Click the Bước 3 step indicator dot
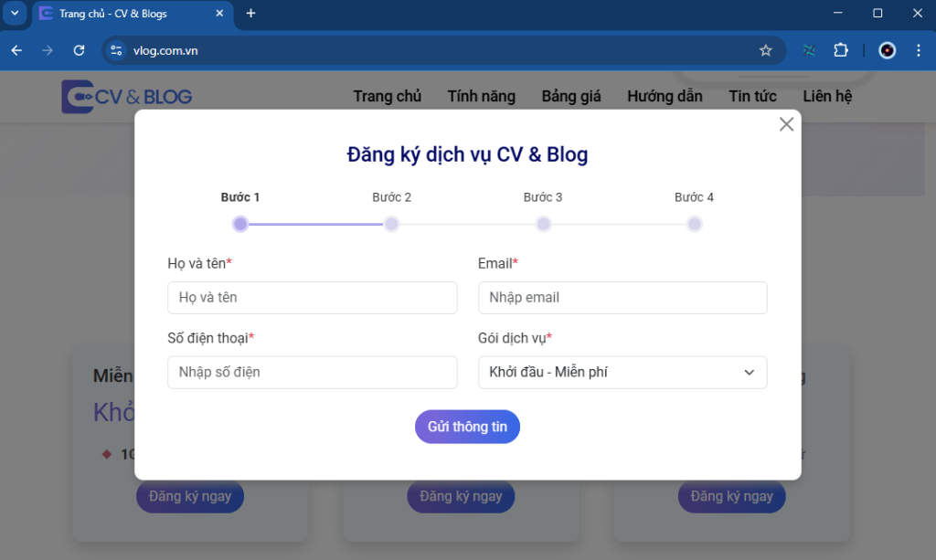936x560 pixels. pos(543,223)
